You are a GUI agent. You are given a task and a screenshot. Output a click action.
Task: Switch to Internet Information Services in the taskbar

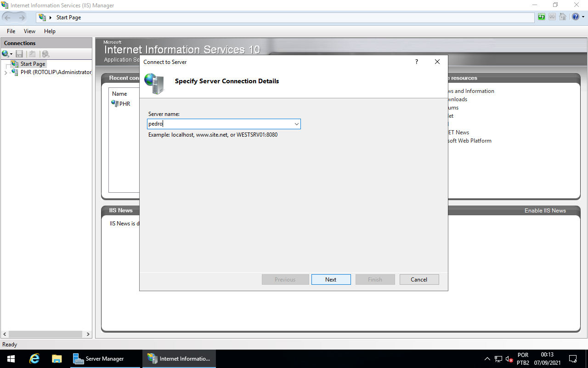pyautogui.click(x=179, y=358)
